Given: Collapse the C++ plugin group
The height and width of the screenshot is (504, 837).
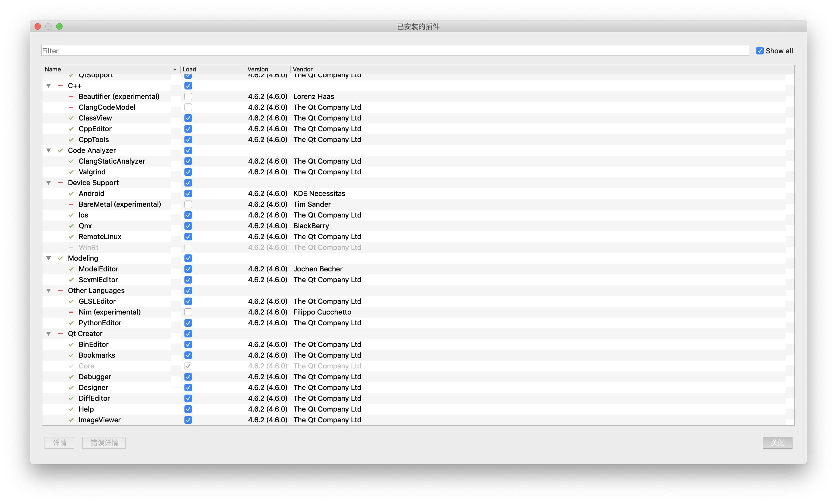Looking at the screenshot, I should click(49, 86).
